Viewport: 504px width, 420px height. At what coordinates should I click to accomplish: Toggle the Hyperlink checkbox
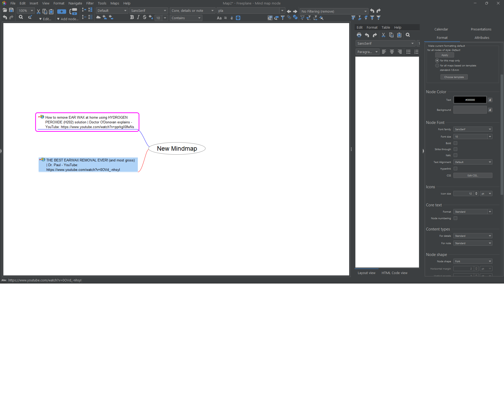point(455,169)
